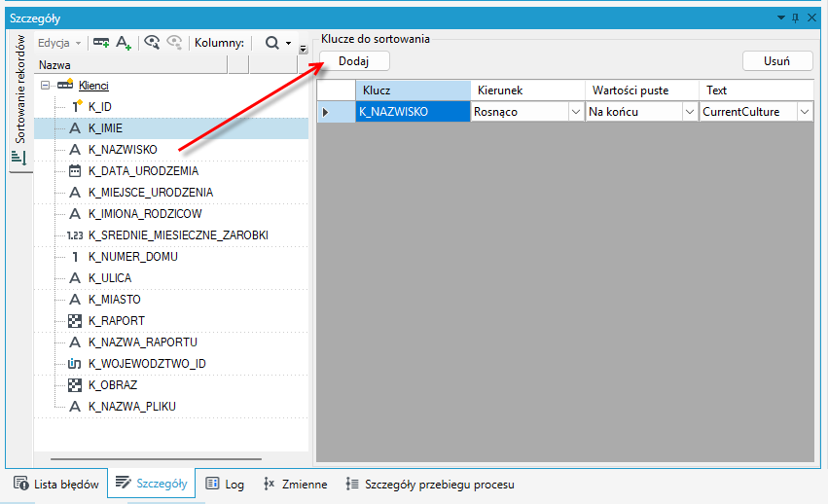Click the greyed hide columns eye icon

pyautogui.click(x=174, y=43)
